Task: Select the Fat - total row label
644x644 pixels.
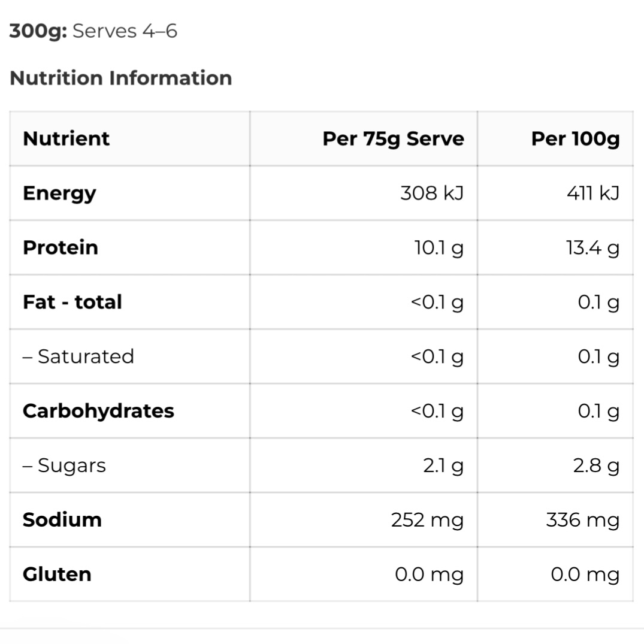Action: 72,302
